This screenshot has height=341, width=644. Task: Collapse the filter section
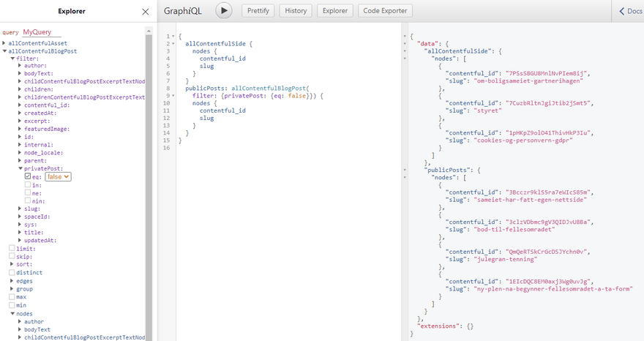click(12, 58)
